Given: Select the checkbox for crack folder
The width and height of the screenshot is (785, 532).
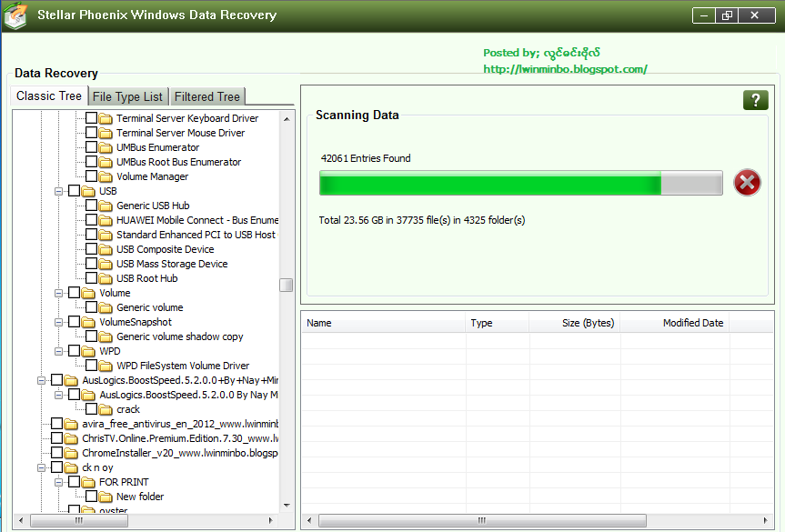Looking at the screenshot, I should (91, 409).
